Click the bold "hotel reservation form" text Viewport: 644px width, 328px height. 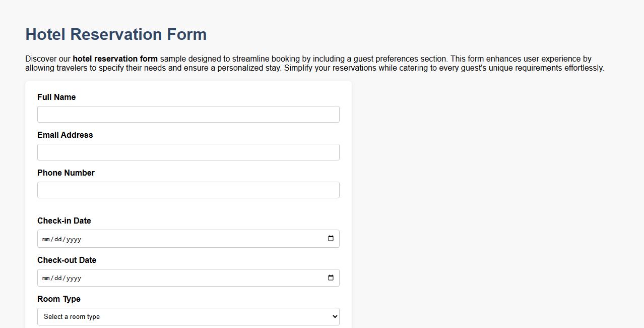(115, 59)
